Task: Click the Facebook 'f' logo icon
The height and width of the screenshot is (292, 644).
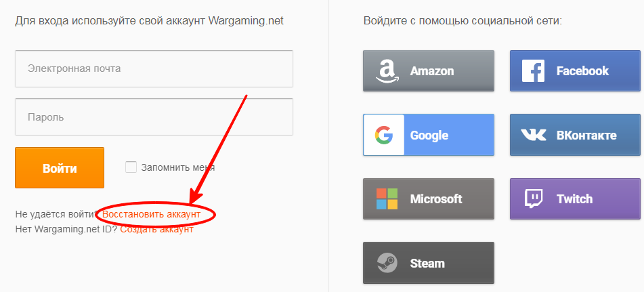Action: (x=534, y=70)
